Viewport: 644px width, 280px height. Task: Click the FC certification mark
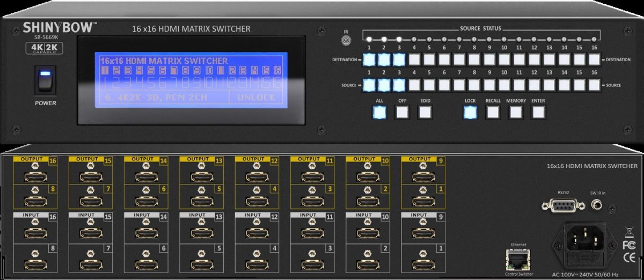[x=629, y=246]
